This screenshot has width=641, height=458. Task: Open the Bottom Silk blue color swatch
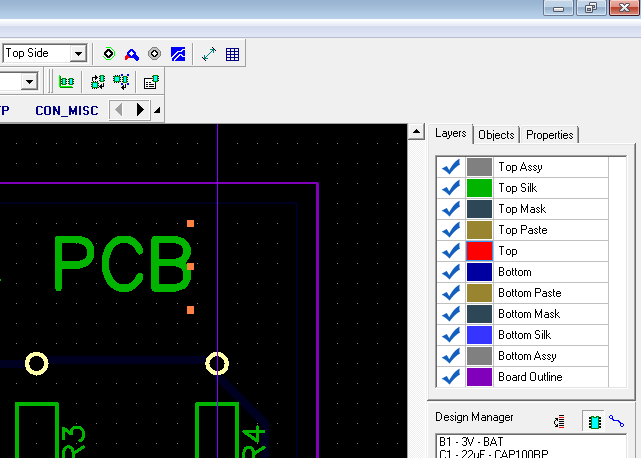coord(479,335)
